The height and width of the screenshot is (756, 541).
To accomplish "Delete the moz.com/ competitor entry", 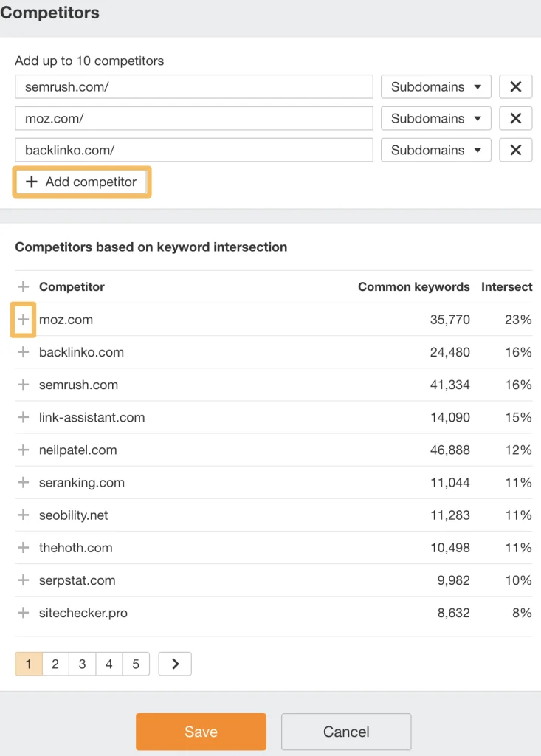I will [x=515, y=118].
